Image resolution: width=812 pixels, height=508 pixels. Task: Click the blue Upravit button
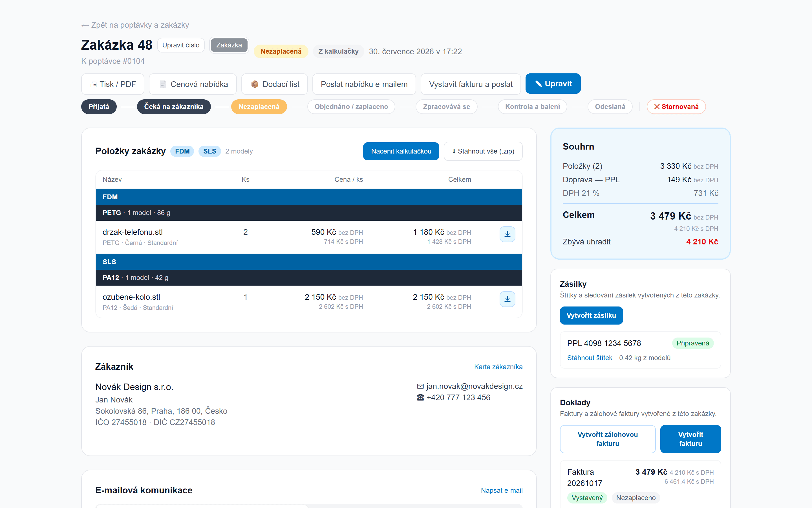[x=553, y=84]
